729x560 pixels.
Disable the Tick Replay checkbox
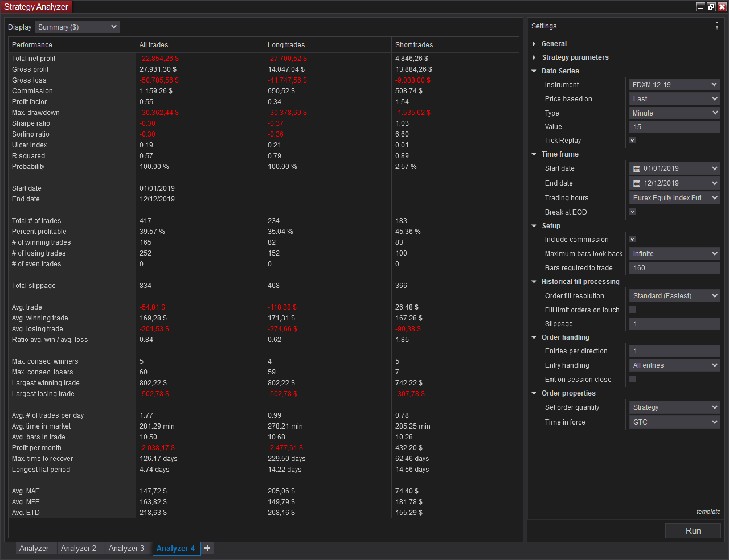(x=633, y=140)
